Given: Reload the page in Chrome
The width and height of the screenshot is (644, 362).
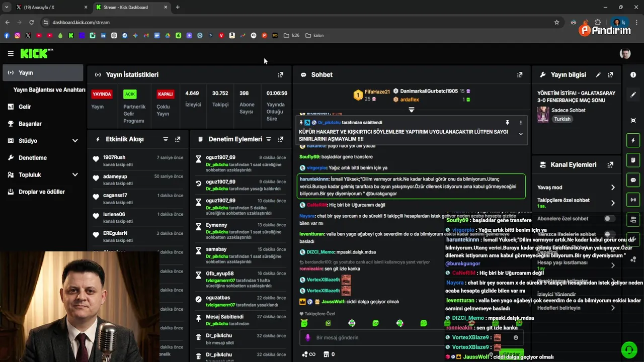Looking at the screenshot, I should pyautogui.click(x=31, y=22).
